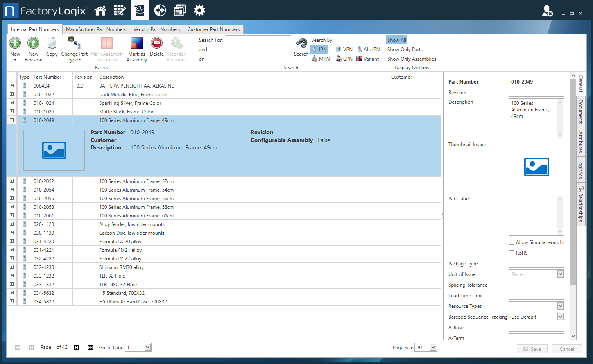Toggle MPN in Search By options
Image resolution: width=593 pixels, height=364 pixels.
[321, 59]
